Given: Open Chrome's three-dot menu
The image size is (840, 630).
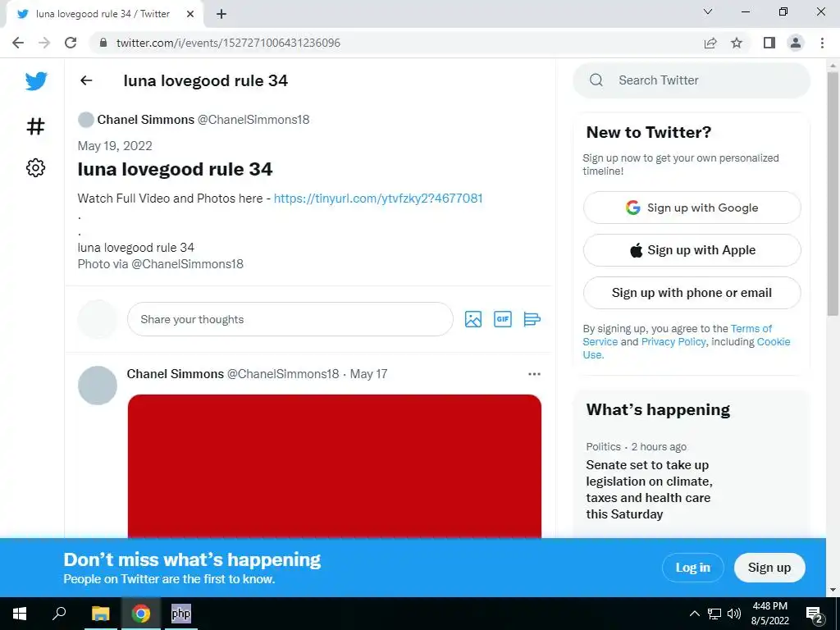Looking at the screenshot, I should pyautogui.click(x=822, y=43).
